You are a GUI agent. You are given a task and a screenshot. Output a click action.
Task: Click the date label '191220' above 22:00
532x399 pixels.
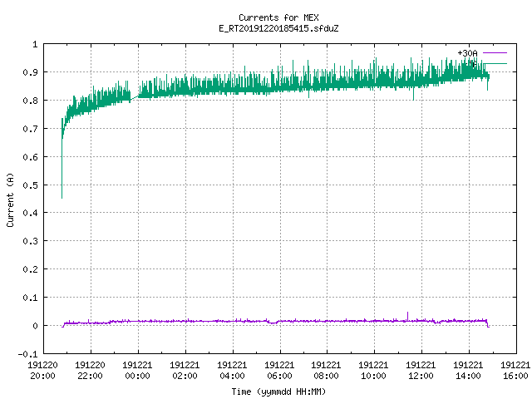[x=90, y=365]
